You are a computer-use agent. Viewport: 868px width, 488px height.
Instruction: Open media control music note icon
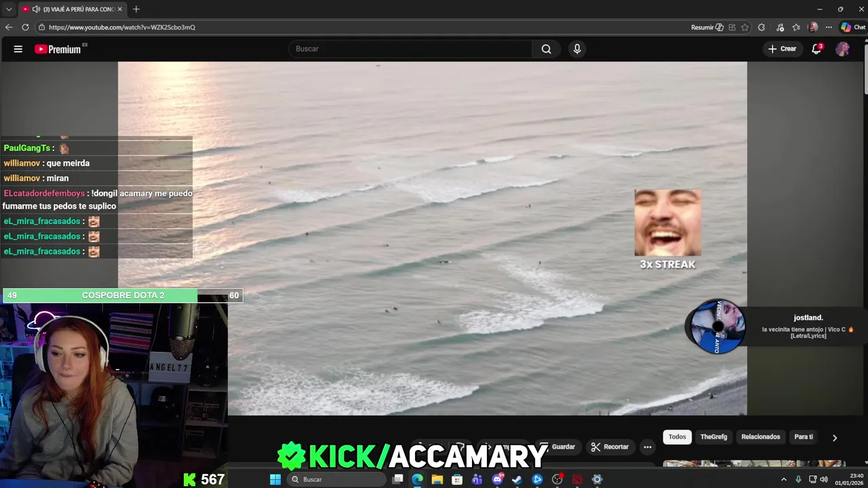[781, 27]
